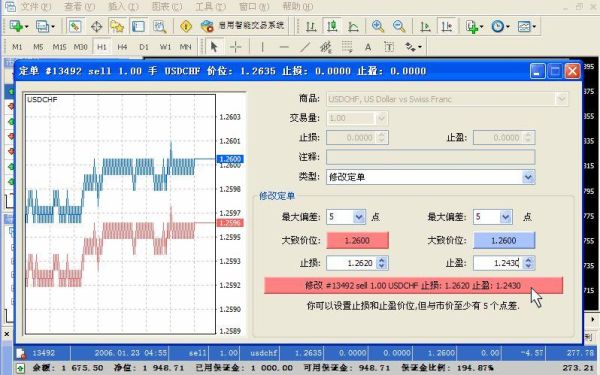
Task: Open the 文件 menu
Action: pos(36,7)
